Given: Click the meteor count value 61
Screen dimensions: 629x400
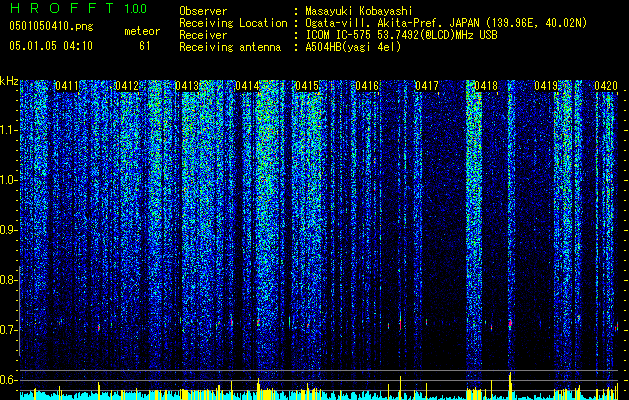Looking at the screenshot, I should click(x=145, y=46).
